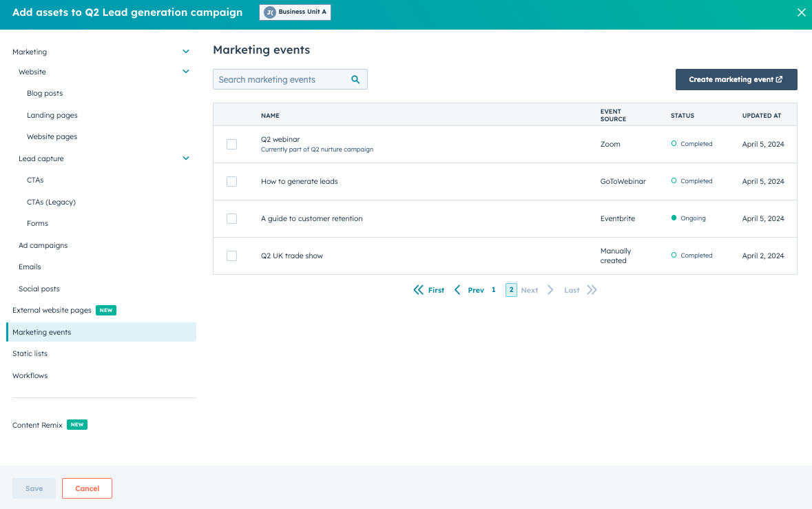Viewport: 812px width, 509px height.
Task: Select the Q2 webinar checkbox
Action: 231,144
